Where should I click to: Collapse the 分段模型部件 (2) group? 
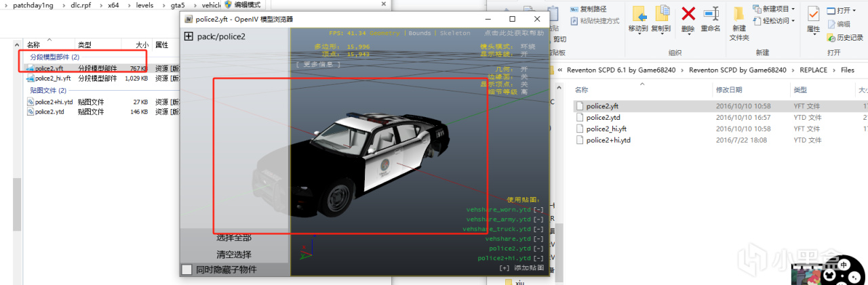tap(54, 57)
